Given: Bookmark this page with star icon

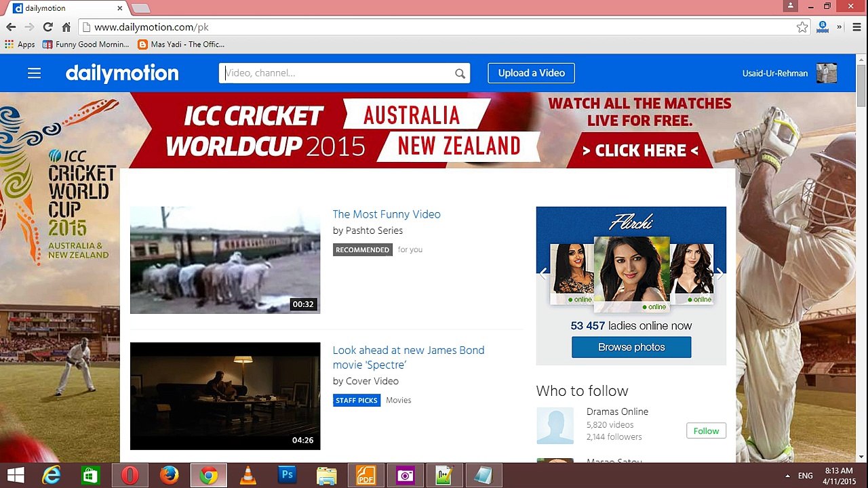Looking at the screenshot, I should [x=802, y=27].
